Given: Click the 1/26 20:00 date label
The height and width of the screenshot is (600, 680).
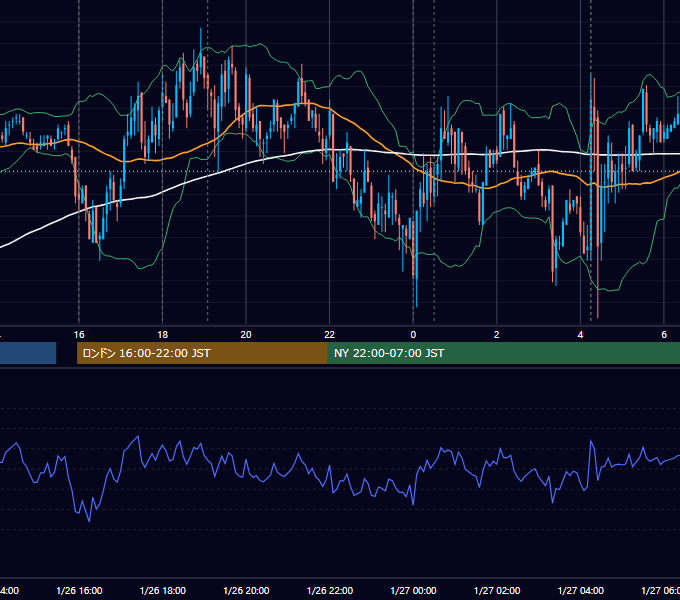Looking at the screenshot, I should tap(246, 591).
